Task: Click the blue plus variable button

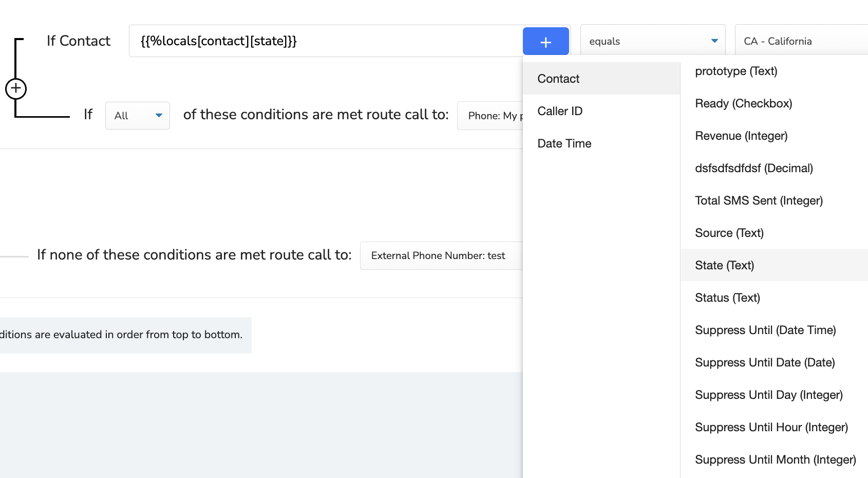Action: [x=545, y=41]
